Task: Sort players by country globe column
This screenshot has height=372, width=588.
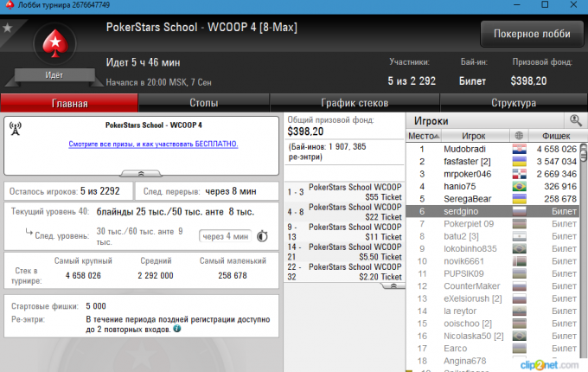Action: coord(519,136)
